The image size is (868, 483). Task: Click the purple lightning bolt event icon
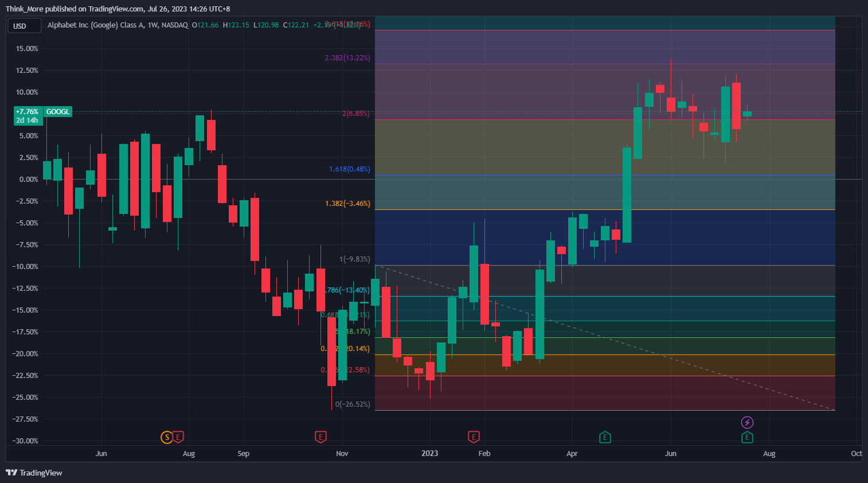point(747,423)
